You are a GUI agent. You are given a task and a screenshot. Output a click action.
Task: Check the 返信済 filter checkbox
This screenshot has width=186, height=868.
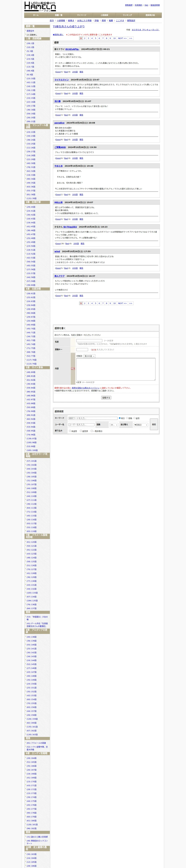coord(81,431)
